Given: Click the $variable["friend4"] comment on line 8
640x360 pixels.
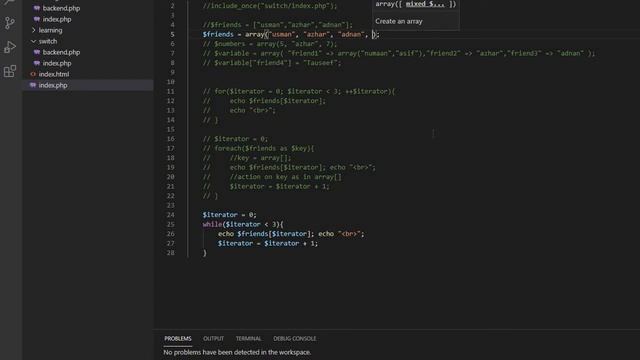Looking at the screenshot, I should [272, 63].
